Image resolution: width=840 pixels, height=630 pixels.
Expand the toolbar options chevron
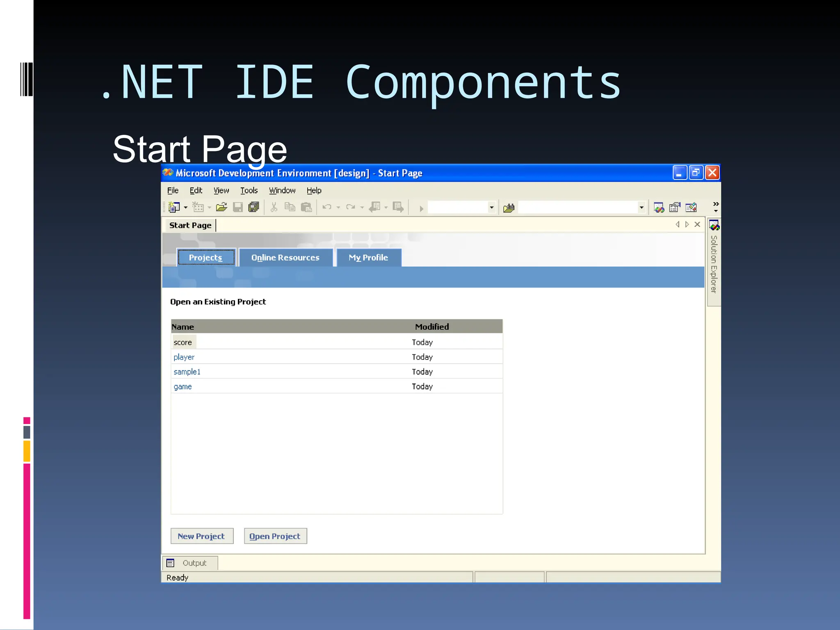(x=716, y=207)
